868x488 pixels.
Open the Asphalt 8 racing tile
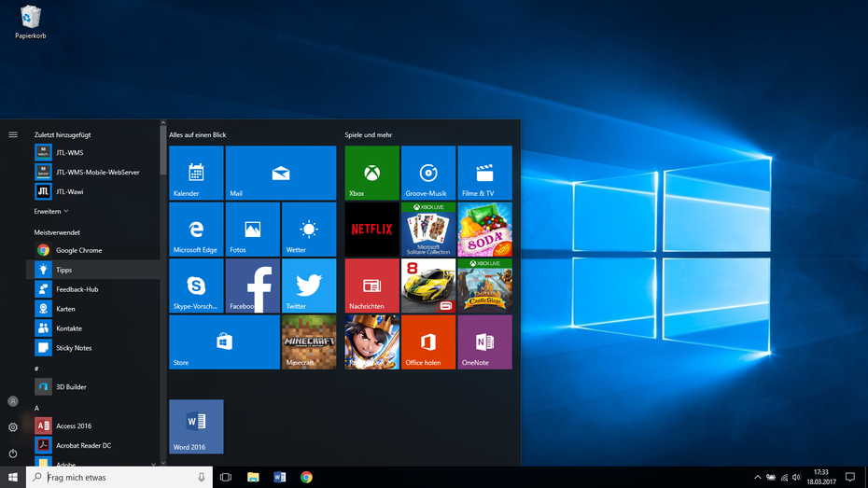click(x=428, y=286)
